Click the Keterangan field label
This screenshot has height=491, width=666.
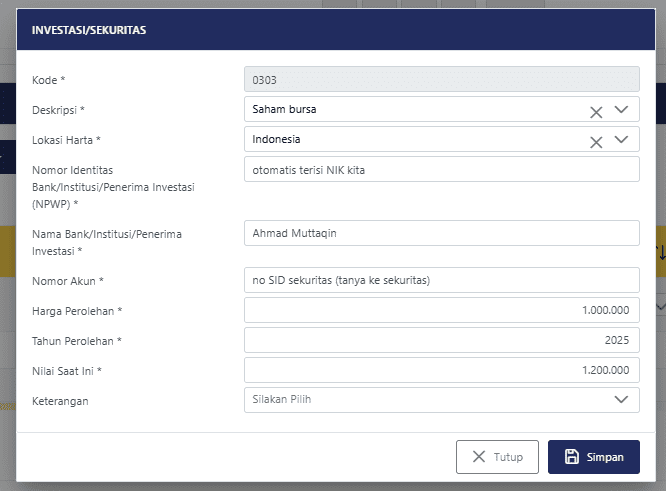(60, 401)
